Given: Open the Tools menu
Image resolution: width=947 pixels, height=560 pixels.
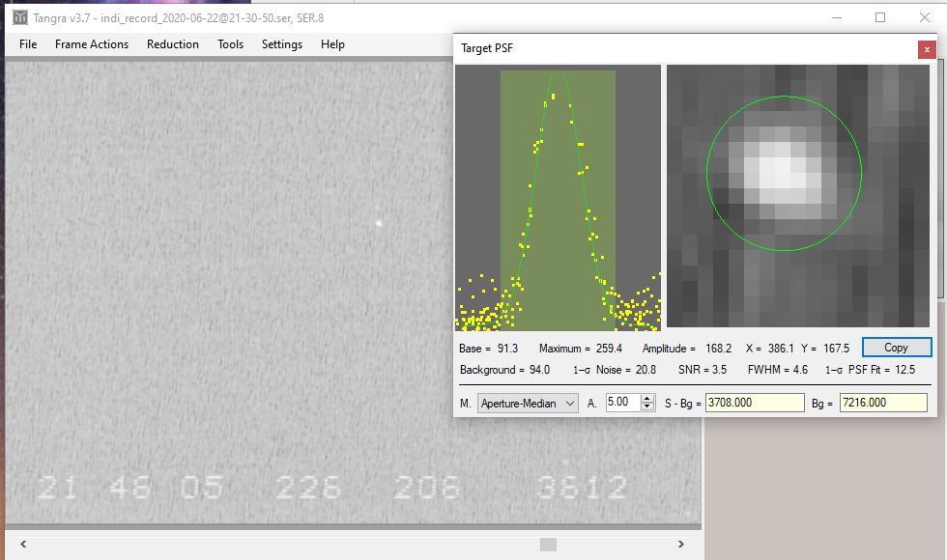Looking at the screenshot, I should [230, 44].
